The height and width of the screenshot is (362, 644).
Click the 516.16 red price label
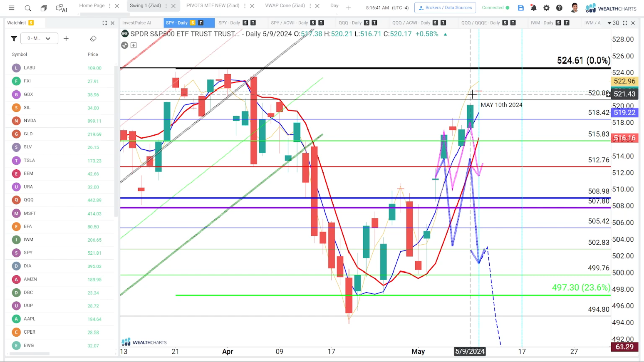click(625, 138)
